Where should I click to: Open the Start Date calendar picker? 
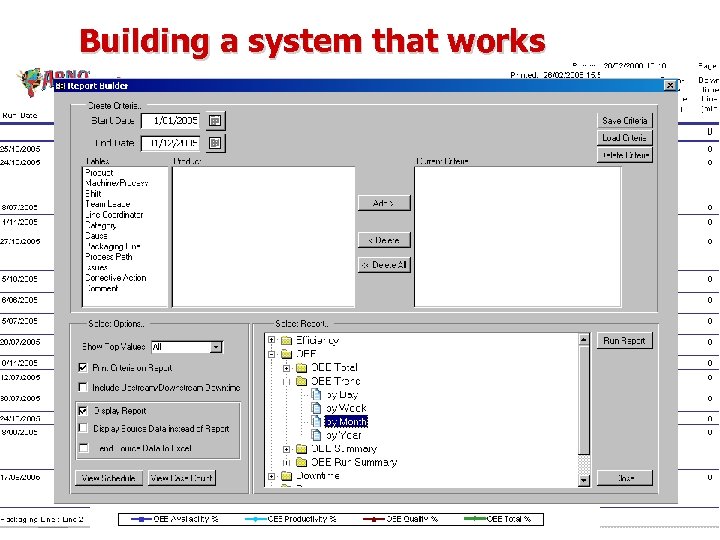click(x=215, y=121)
